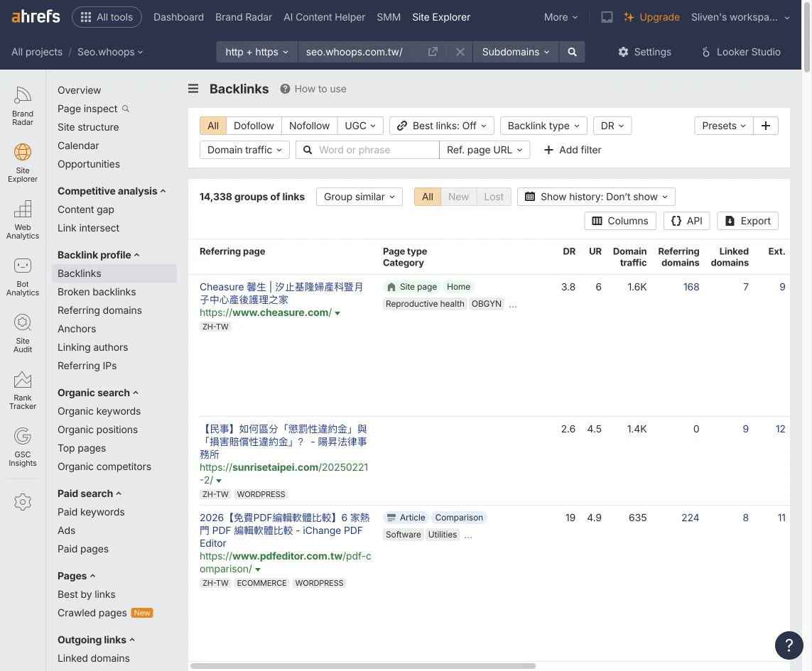The height and width of the screenshot is (671, 812).
Task: Open the Backlink type dropdown
Action: pyautogui.click(x=543, y=126)
